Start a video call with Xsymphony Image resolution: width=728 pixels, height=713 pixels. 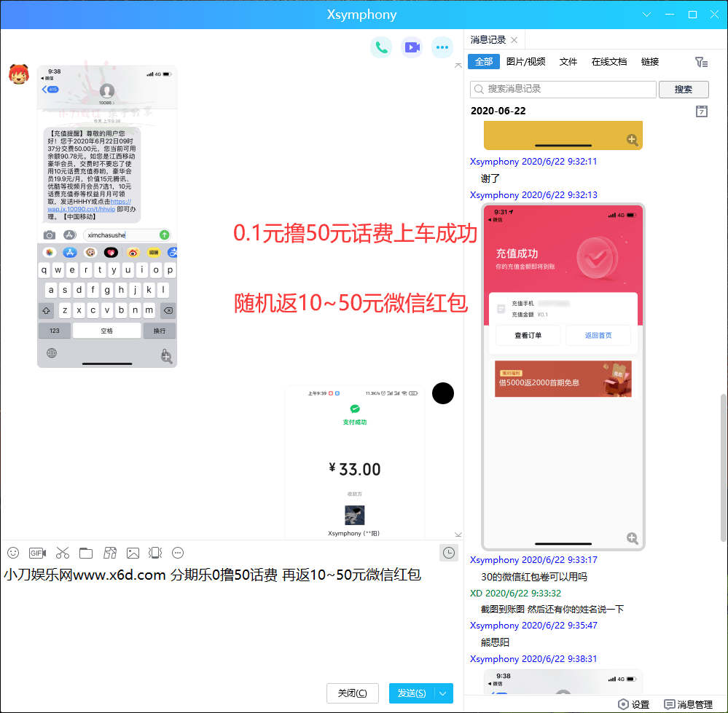pos(412,47)
